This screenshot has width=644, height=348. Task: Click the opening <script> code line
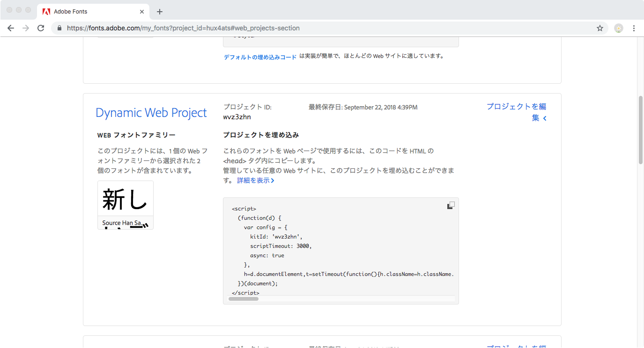(244, 209)
